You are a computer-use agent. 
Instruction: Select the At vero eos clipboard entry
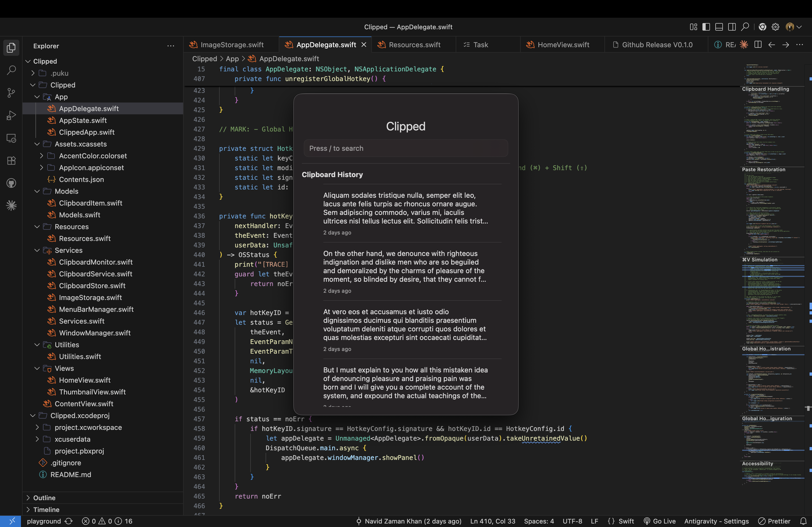(x=406, y=330)
